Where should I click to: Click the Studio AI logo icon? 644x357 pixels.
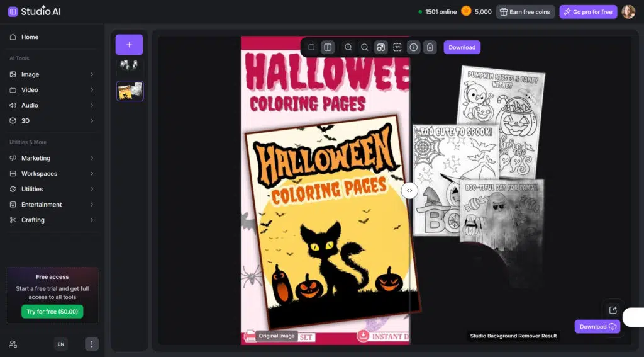point(13,11)
